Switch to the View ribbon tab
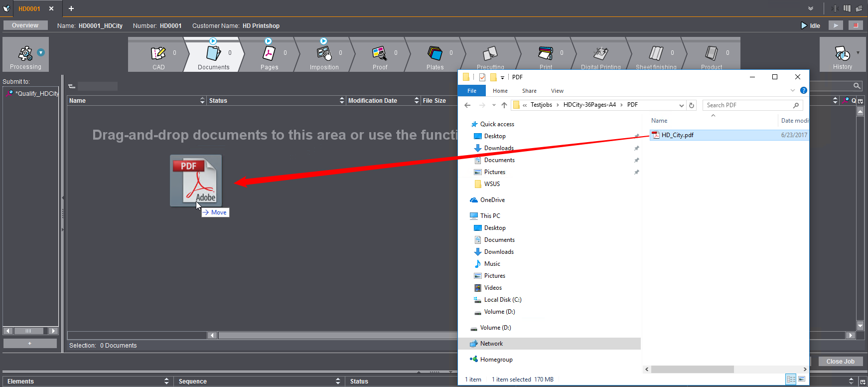The height and width of the screenshot is (387, 868). tap(557, 91)
